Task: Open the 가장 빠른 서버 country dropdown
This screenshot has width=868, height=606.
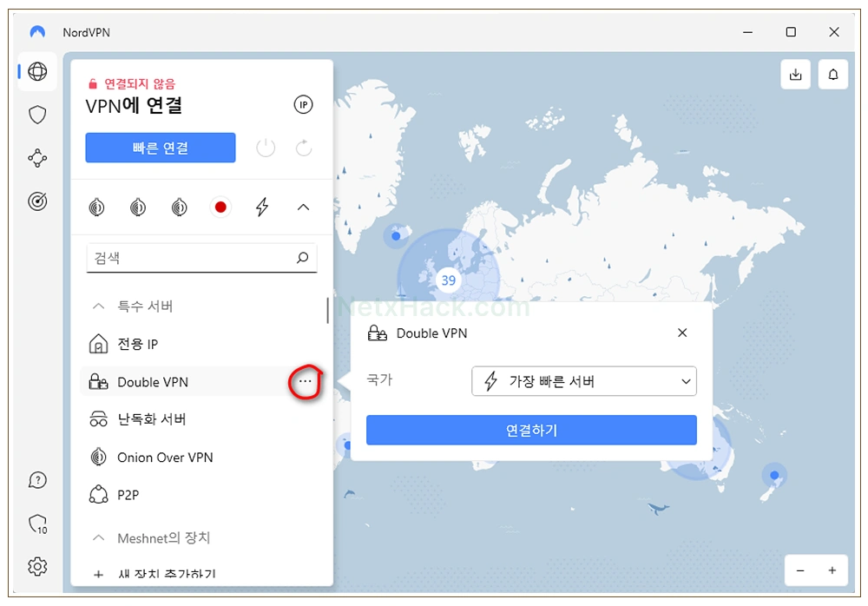Action: [584, 381]
